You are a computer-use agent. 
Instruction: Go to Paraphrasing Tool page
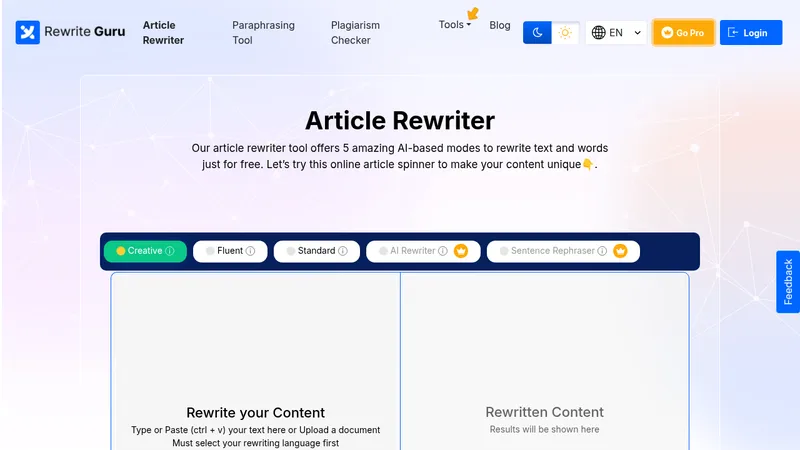[263, 33]
